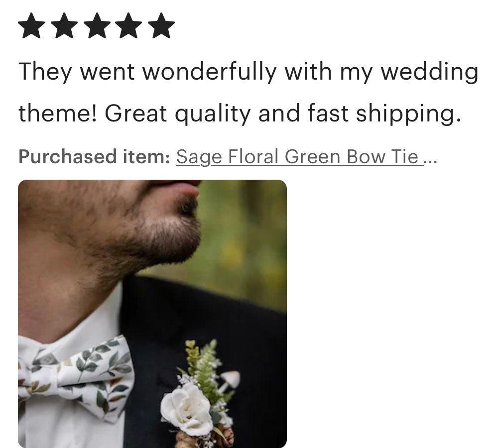Select the third star of the review rating
This screenshot has width=495, height=448.
point(97,25)
